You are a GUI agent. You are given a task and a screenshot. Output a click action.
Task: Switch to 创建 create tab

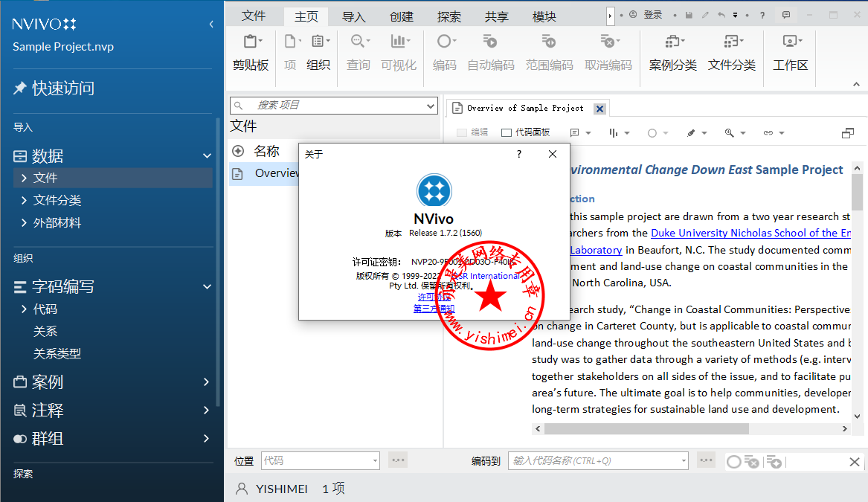[402, 16]
